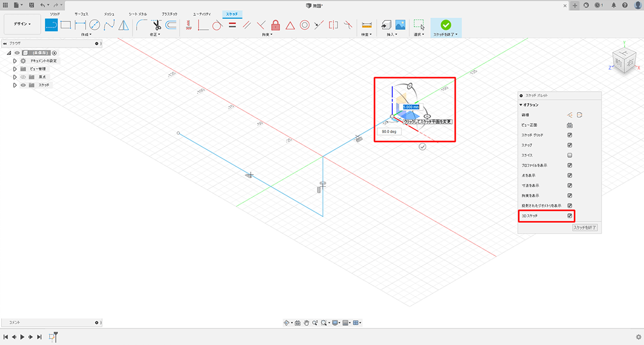The height and width of the screenshot is (345, 644).
Task: Select the Rectangle sketch tool
Action: coord(65,25)
